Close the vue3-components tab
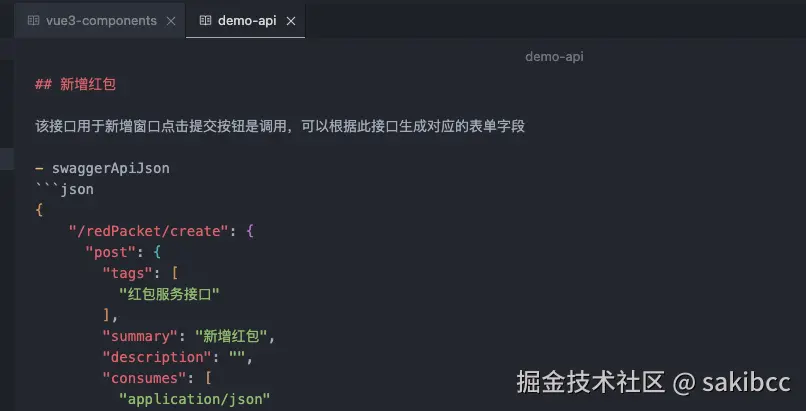Screen dimensions: 806x411 click(171, 21)
